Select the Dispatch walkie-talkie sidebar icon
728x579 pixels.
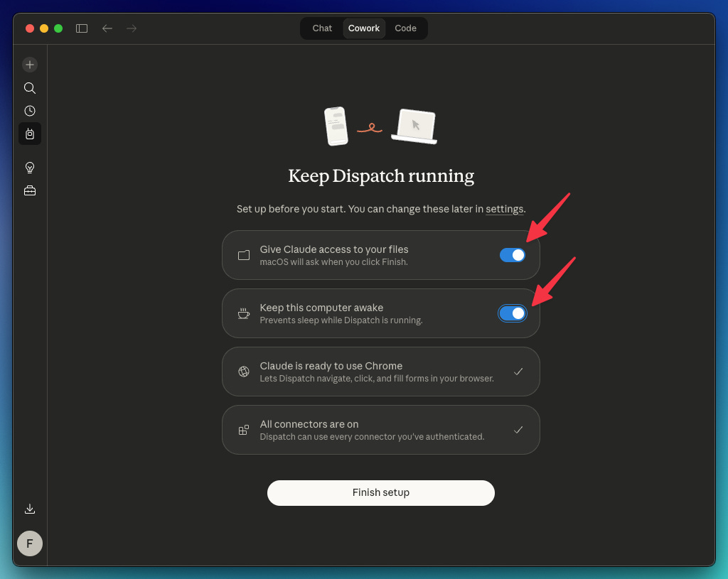coord(30,134)
